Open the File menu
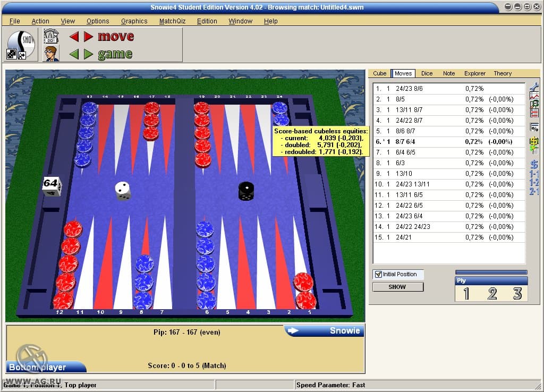 coord(14,21)
